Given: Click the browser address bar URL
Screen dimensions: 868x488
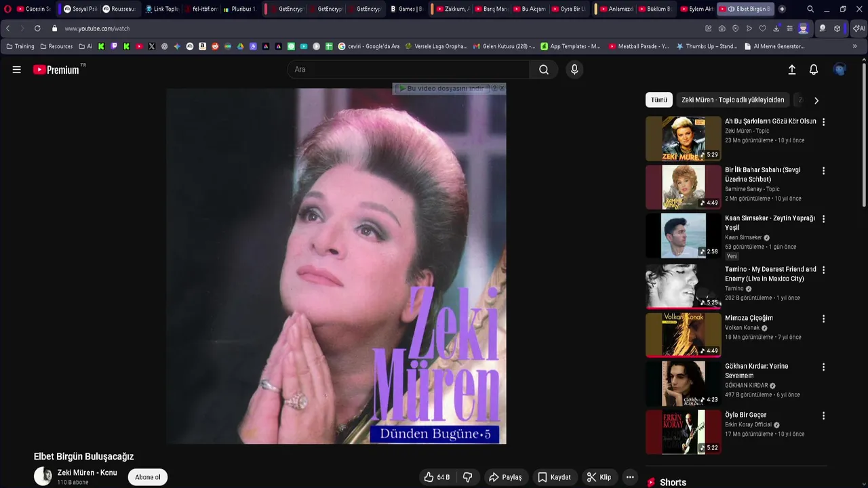Looking at the screenshot, I should pos(97,28).
